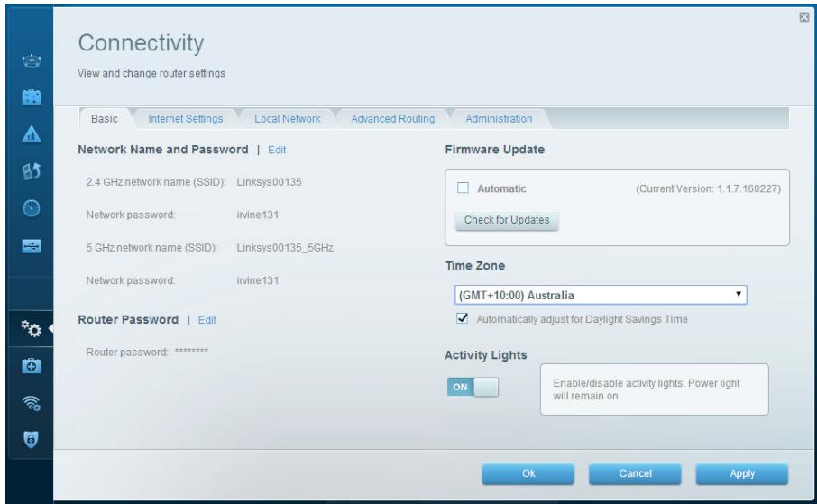Open the Local Network tab

pyautogui.click(x=287, y=118)
